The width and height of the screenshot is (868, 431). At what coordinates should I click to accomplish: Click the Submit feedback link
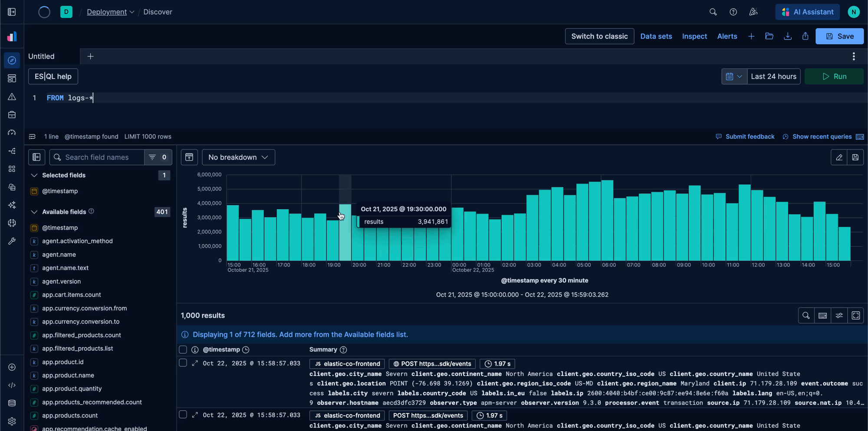point(750,137)
